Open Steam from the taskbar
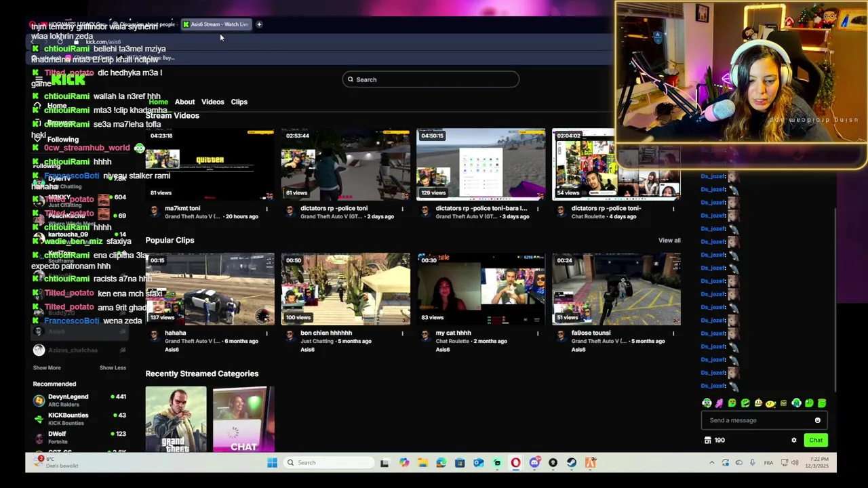 pyautogui.click(x=572, y=463)
